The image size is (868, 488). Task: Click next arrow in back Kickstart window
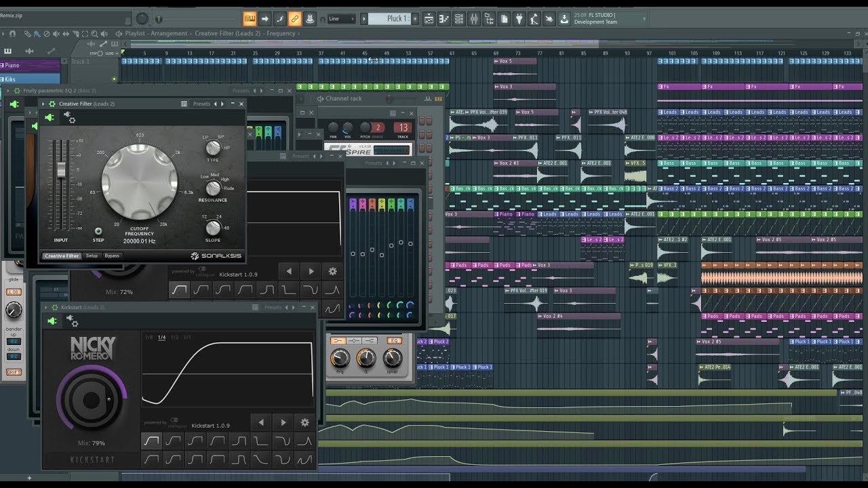click(x=311, y=271)
